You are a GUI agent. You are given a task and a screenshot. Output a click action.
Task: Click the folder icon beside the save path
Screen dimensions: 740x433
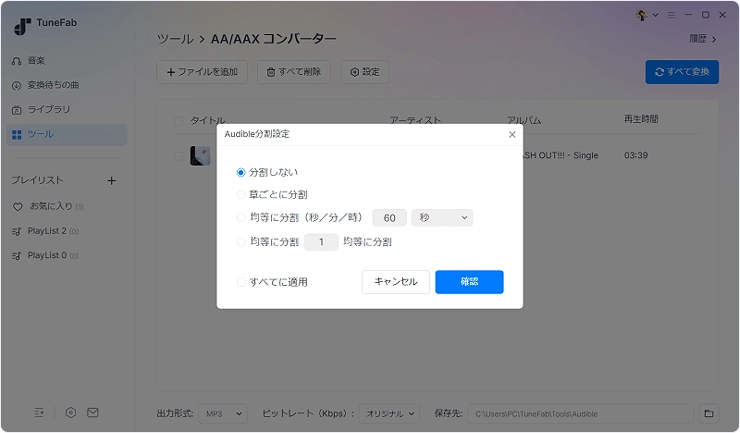[709, 414]
